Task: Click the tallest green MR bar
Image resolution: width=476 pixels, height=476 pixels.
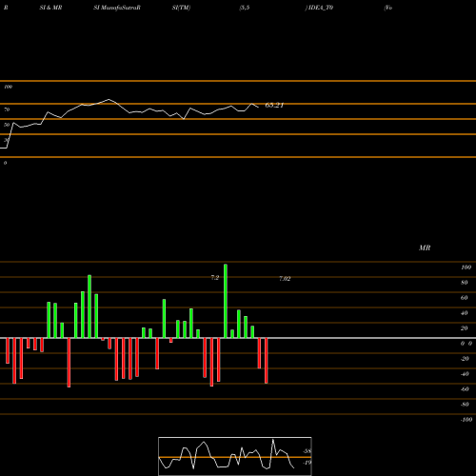Action: pyautogui.click(x=226, y=301)
